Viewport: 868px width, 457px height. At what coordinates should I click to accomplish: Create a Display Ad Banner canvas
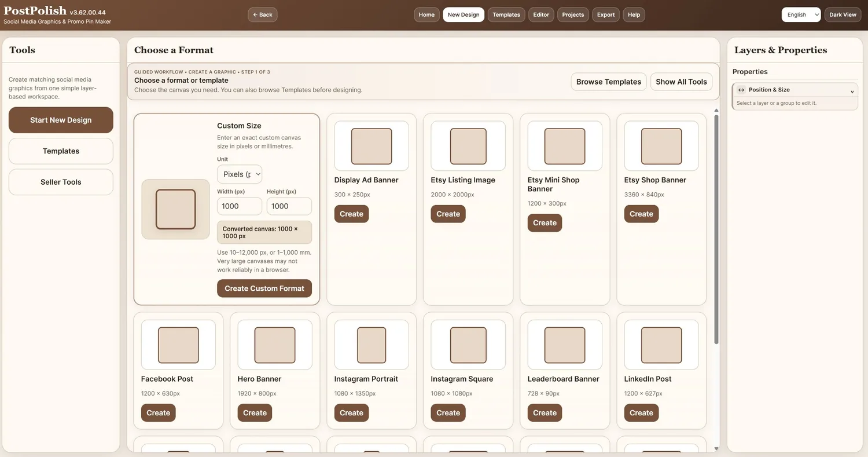[351, 214]
